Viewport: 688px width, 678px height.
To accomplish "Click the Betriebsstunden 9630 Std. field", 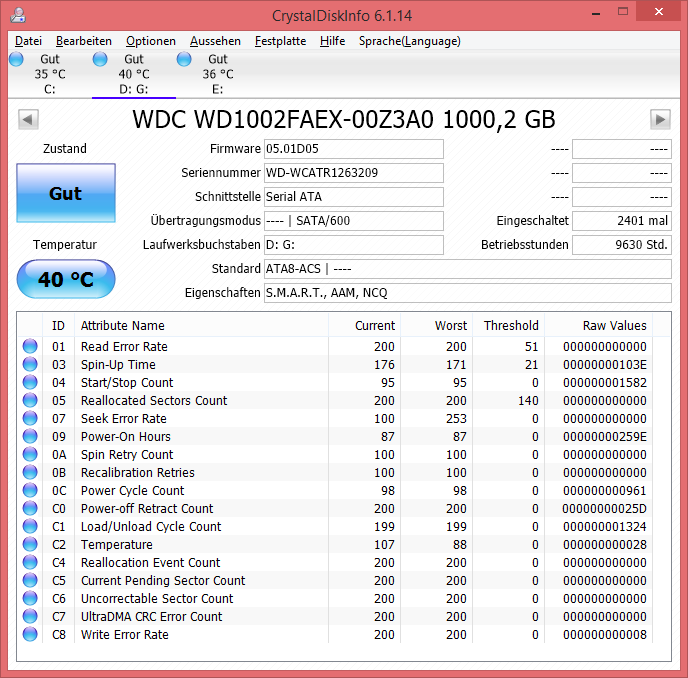I will click(622, 245).
